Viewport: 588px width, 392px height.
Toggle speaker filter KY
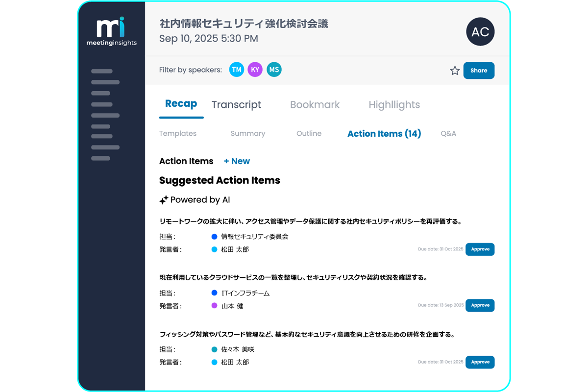255,70
